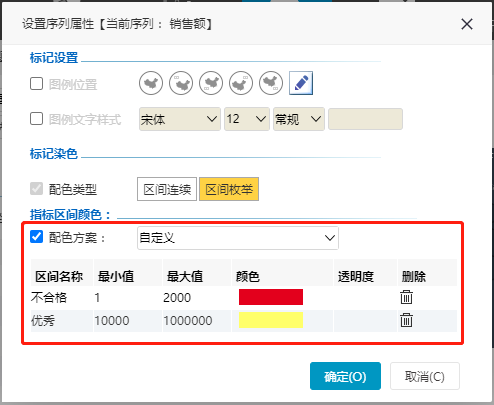Pick the red color swatch for 不合格
This screenshot has width=494, height=405.
coord(271,297)
